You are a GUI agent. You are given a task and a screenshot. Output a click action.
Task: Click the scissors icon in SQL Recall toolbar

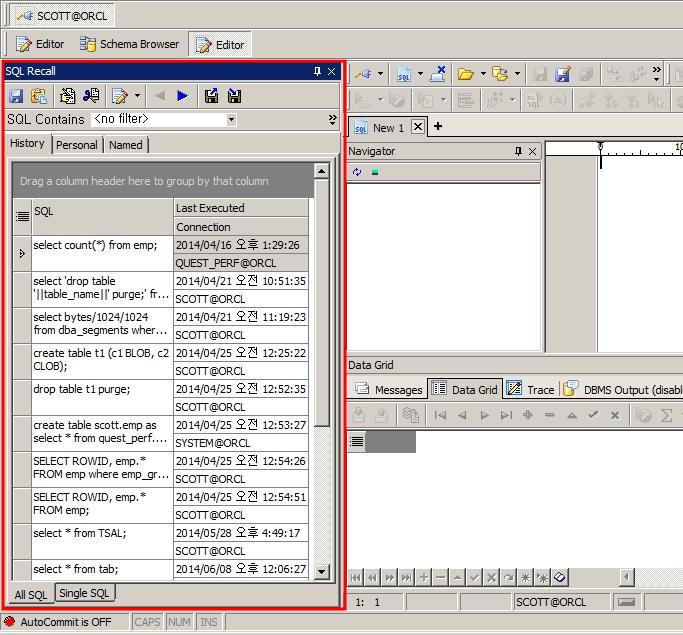click(91, 96)
